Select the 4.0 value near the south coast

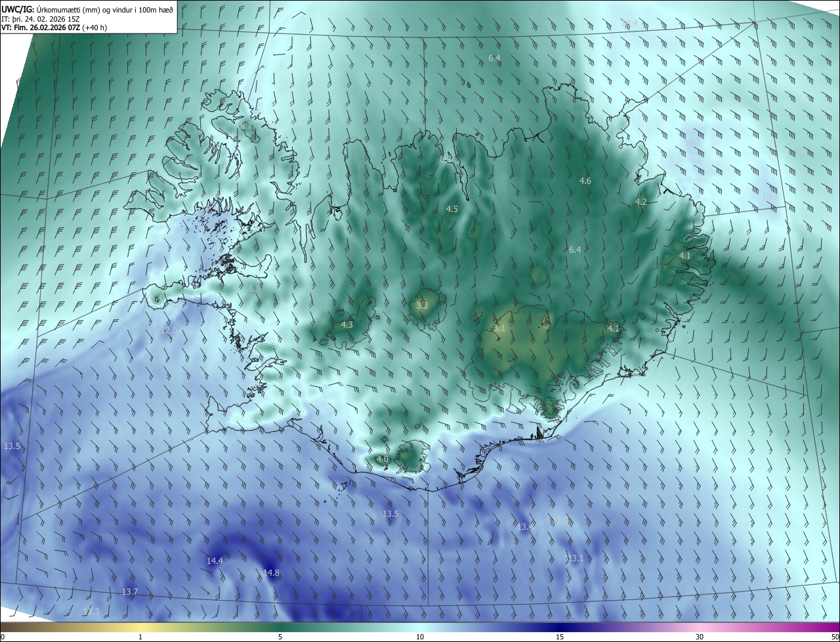coord(383,458)
